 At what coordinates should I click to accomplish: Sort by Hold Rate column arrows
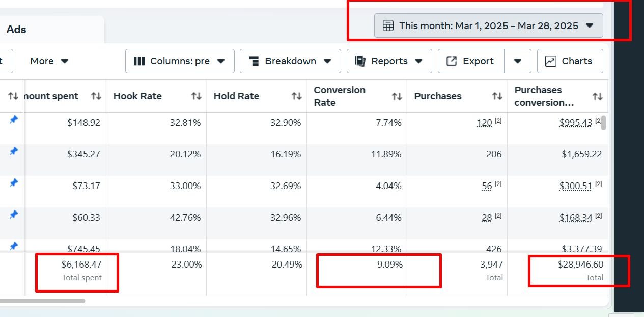[296, 96]
